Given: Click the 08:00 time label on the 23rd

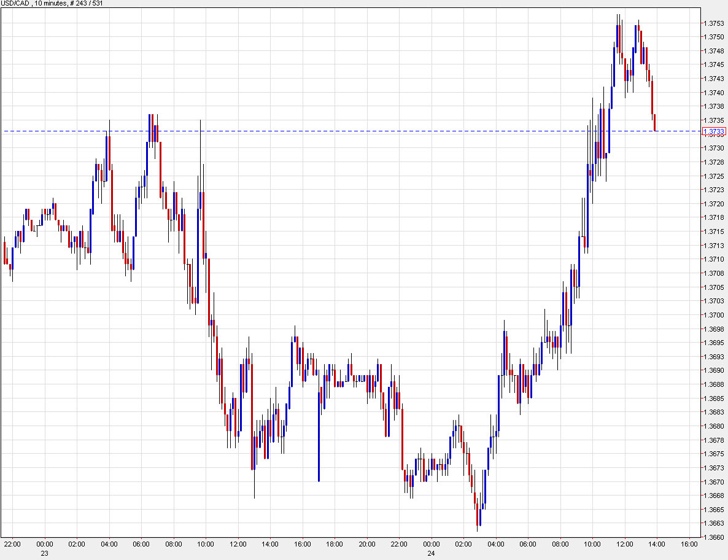Looking at the screenshot, I should pyautogui.click(x=173, y=544).
